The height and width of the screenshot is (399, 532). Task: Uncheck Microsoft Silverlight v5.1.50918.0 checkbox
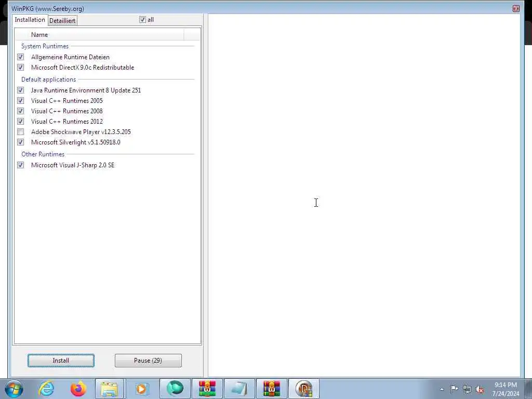[x=21, y=142]
